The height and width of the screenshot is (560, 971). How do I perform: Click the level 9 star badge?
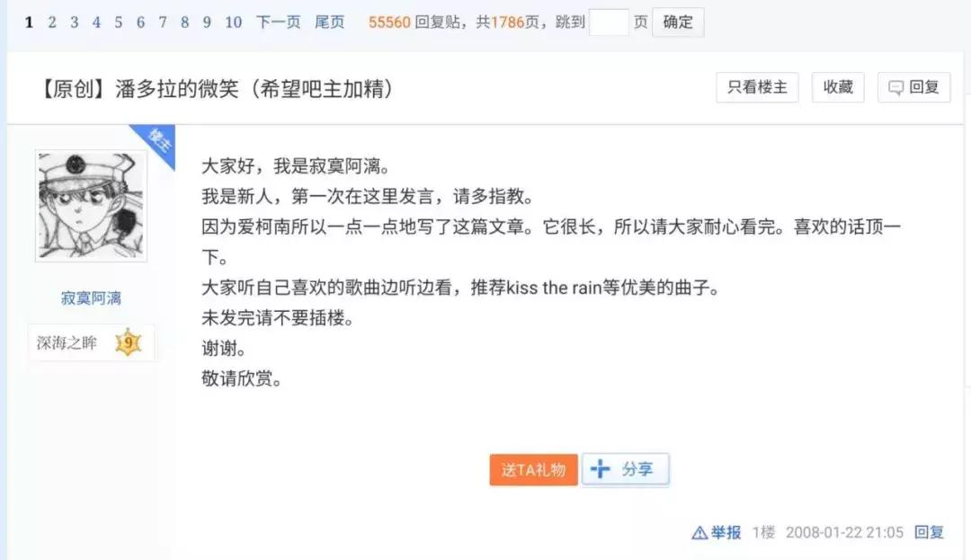tap(128, 342)
